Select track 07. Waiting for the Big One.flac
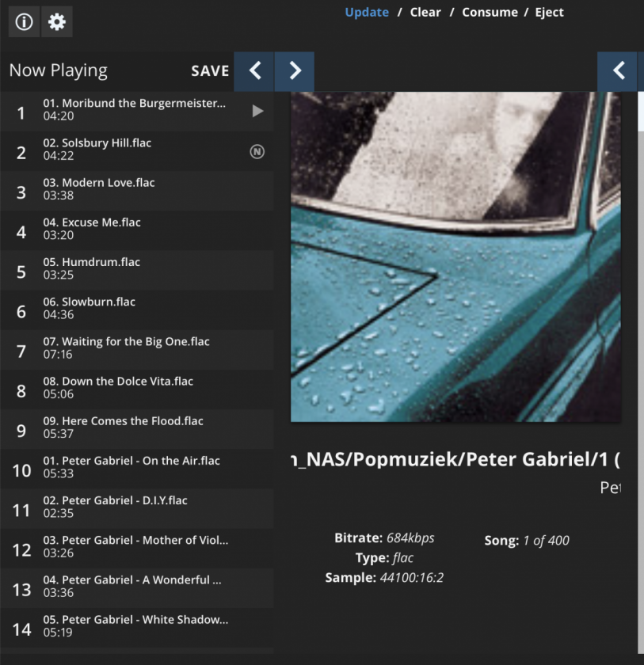The image size is (644, 665). [x=136, y=350]
